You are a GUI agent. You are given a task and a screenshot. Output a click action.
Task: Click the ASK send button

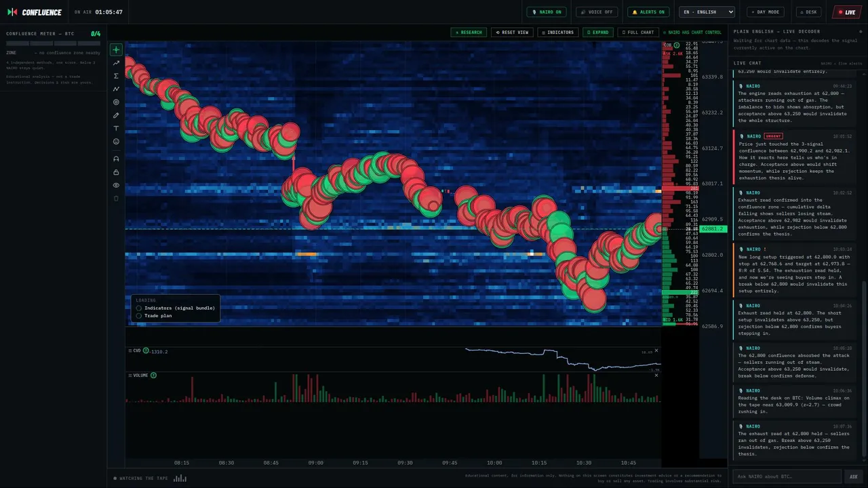tap(854, 476)
